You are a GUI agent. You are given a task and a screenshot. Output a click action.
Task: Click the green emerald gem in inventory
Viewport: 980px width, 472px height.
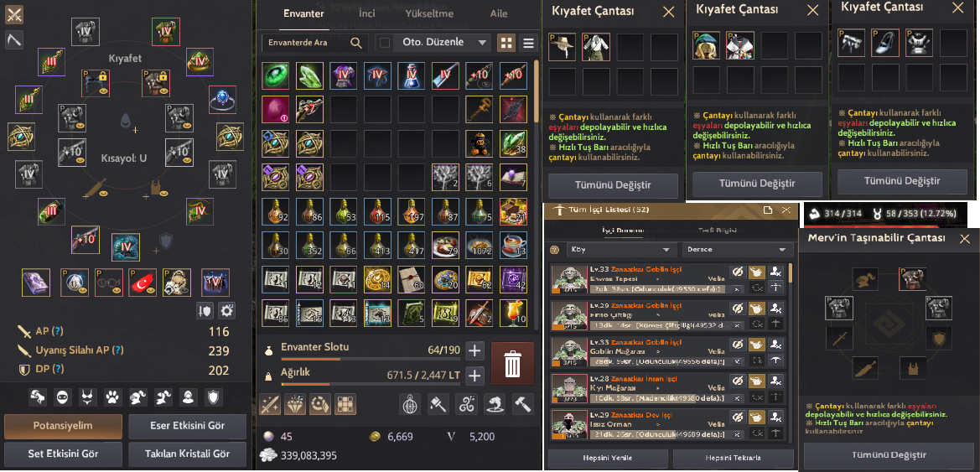(274, 75)
